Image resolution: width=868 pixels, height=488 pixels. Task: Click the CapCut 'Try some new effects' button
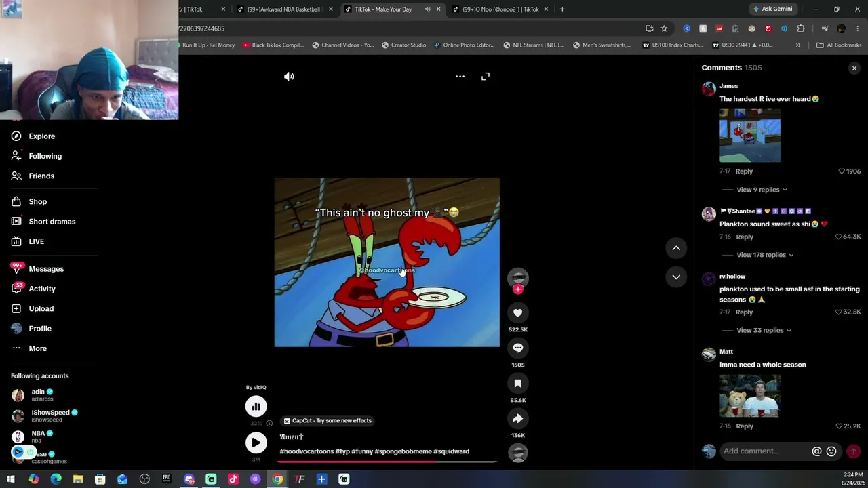pyautogui.click(x=328, y=421)
